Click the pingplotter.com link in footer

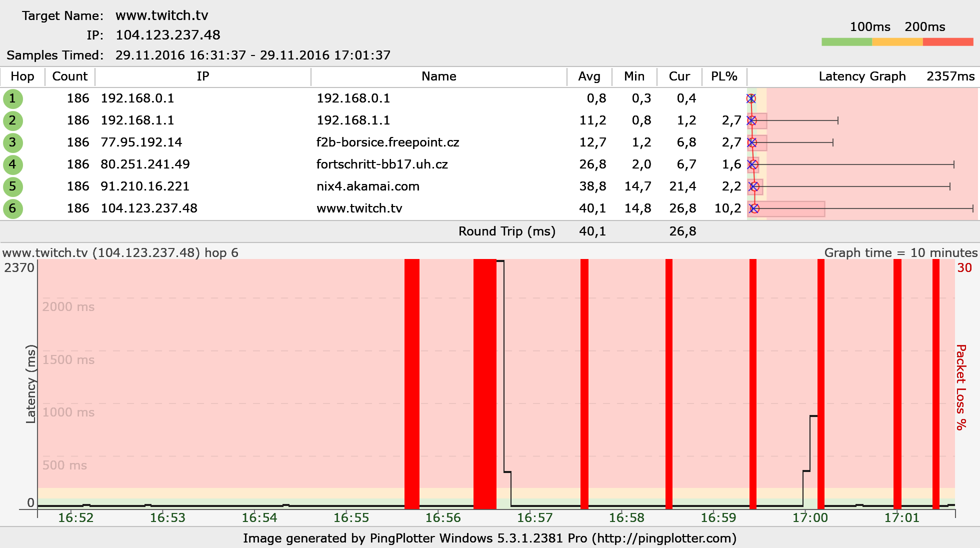[664, 538]
